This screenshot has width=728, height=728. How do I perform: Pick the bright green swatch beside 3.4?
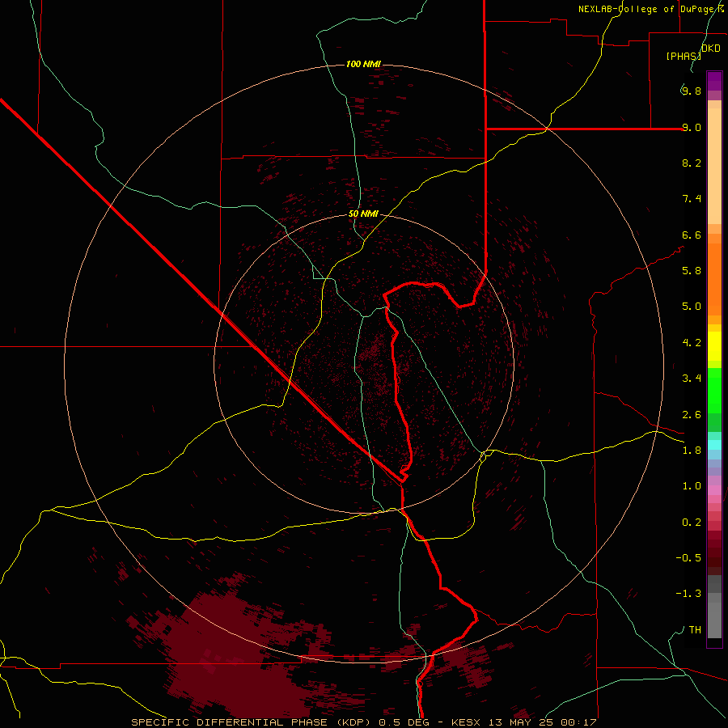pos(714,391)
